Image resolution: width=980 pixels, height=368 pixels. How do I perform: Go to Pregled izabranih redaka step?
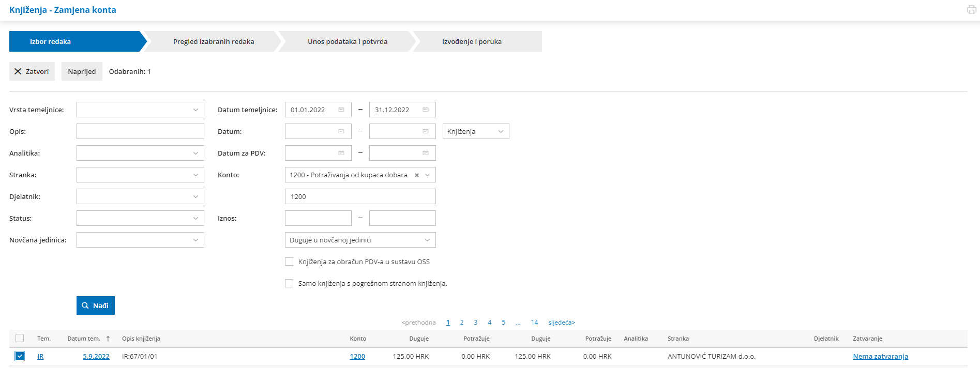[214, 41]
